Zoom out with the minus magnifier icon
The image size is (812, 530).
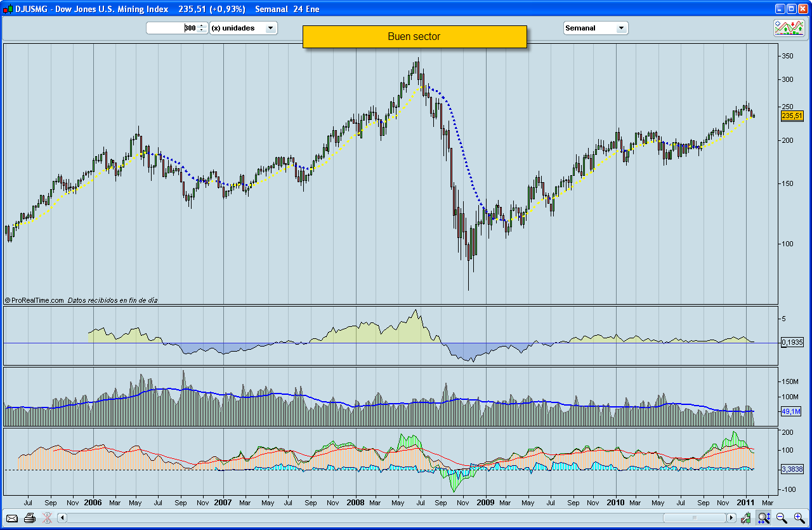(x=780, y=518)
